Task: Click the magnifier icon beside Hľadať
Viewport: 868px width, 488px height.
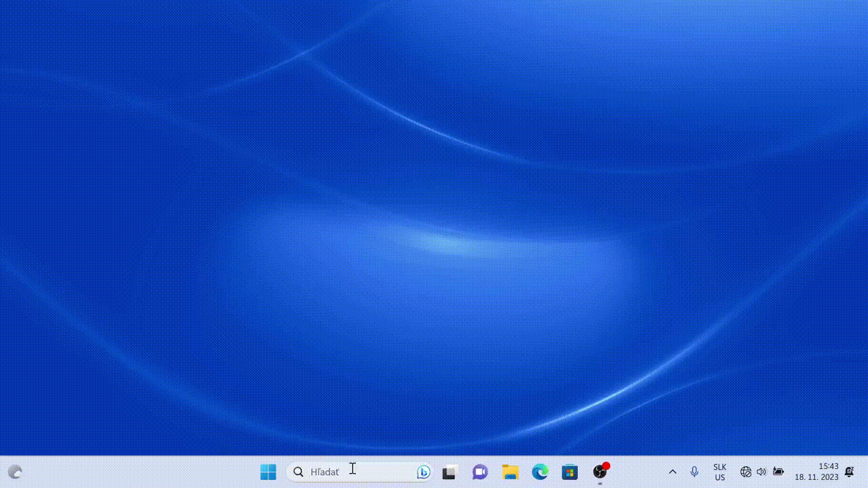Action: [298, 472]
